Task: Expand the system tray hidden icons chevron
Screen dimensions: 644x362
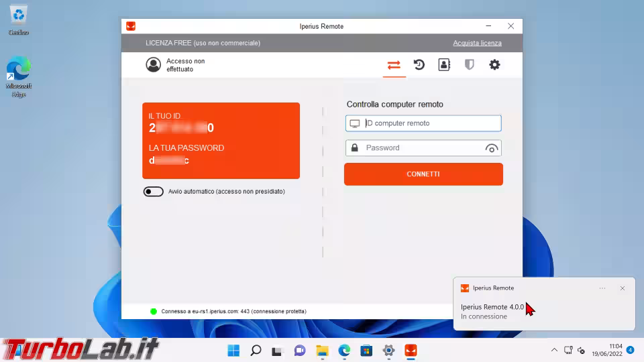Action: pos(554,350)
